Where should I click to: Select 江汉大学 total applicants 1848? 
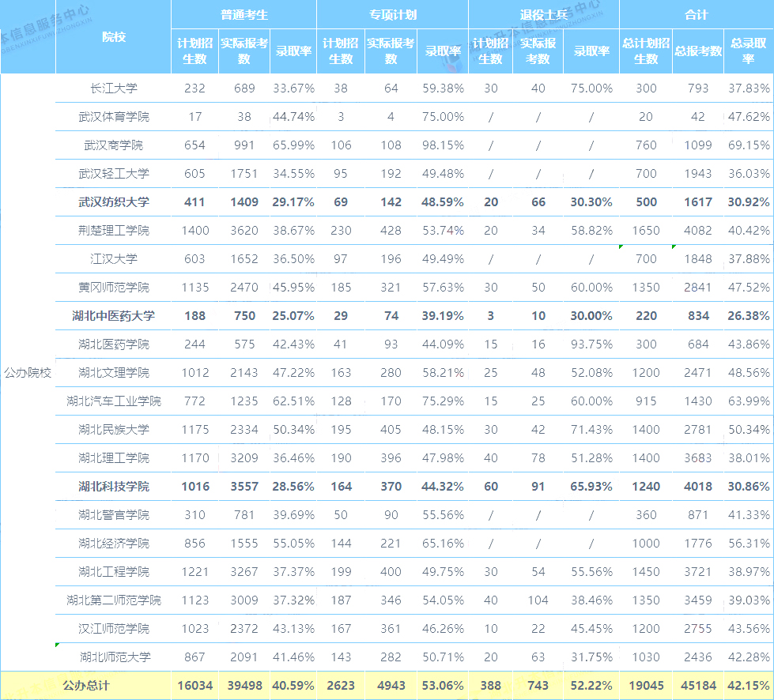click(698, 259)
